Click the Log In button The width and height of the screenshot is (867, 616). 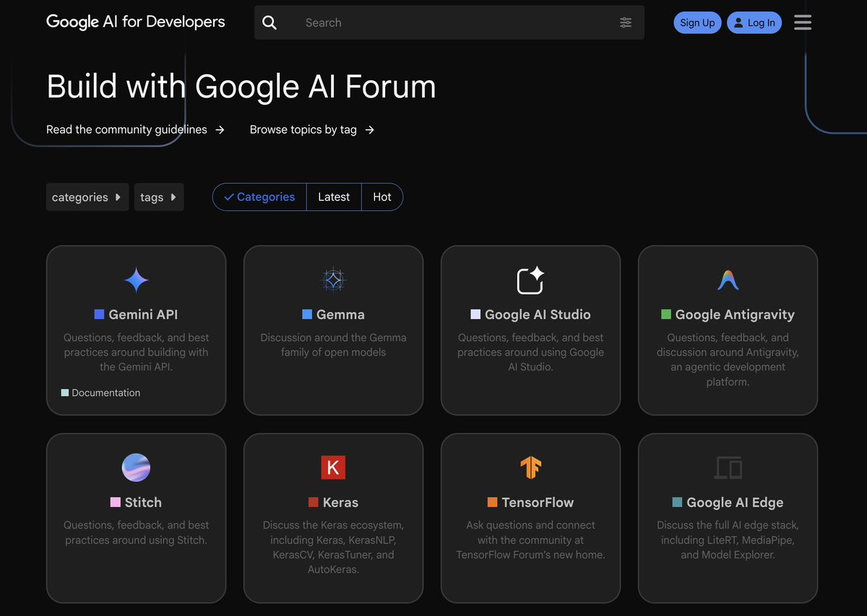pos(754,22)
